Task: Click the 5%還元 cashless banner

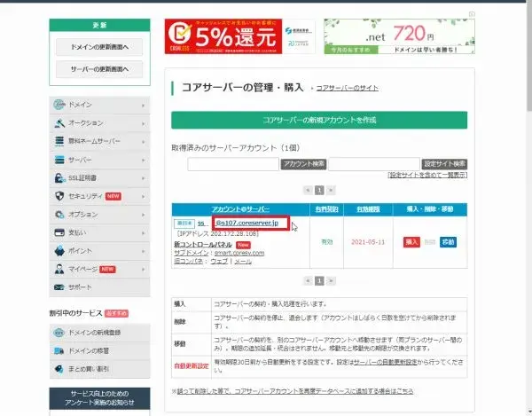Action: 240,36
